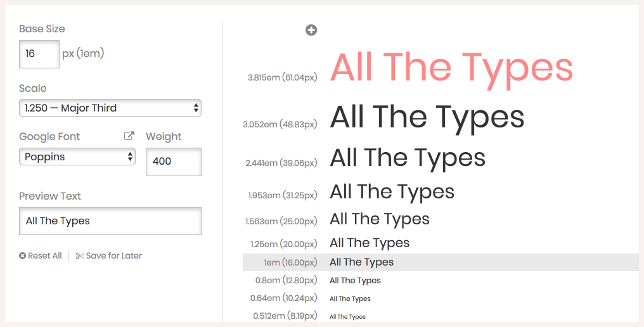Click the Base Size input field
Image resolution: width=644 pixels, height=327 pixels.
(x=39, y=54)
